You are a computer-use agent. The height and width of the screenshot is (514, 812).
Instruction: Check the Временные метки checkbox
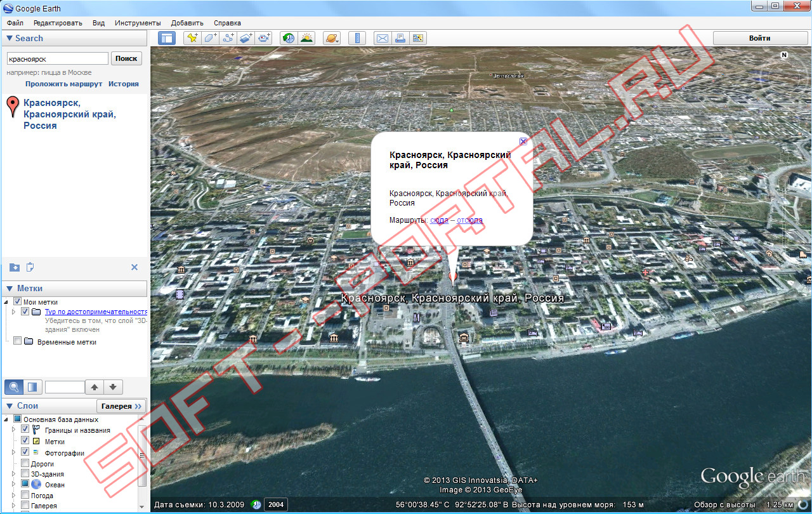(x=18, y=341)
